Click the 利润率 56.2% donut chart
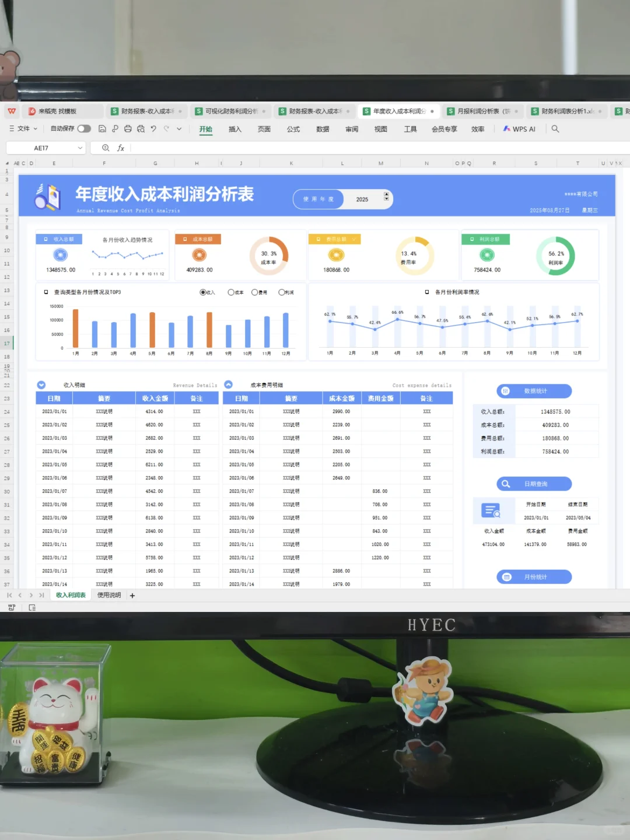Viewport: 630px width, 840px height. 555,256
